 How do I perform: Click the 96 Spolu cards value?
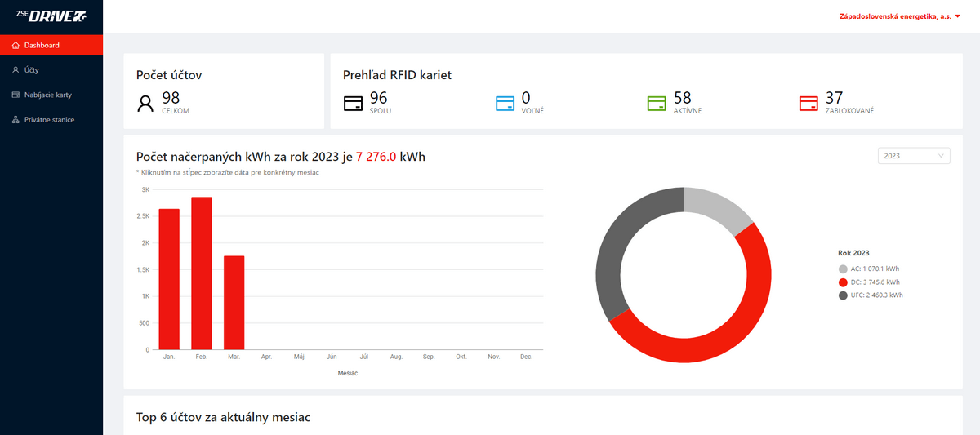(378, 98)
